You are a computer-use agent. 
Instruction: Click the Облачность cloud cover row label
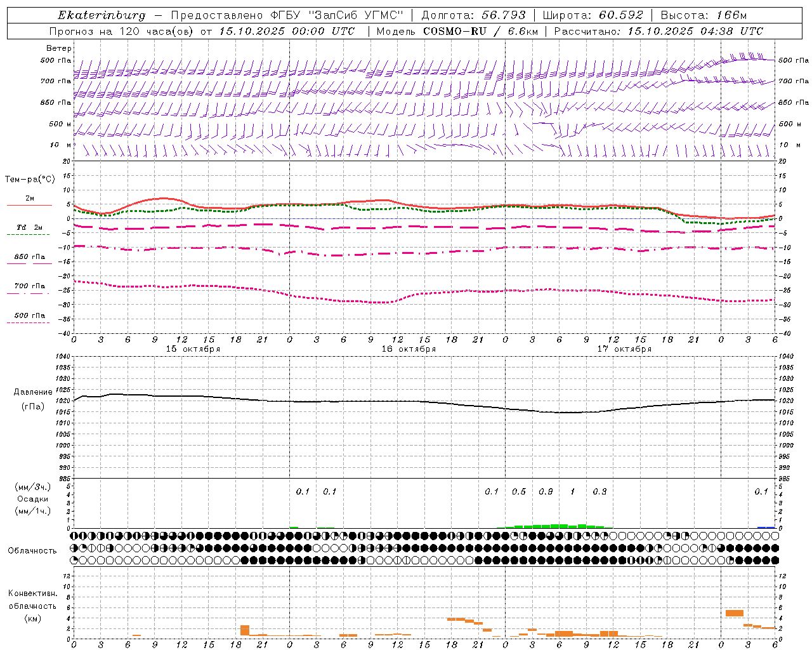[32, 551]
